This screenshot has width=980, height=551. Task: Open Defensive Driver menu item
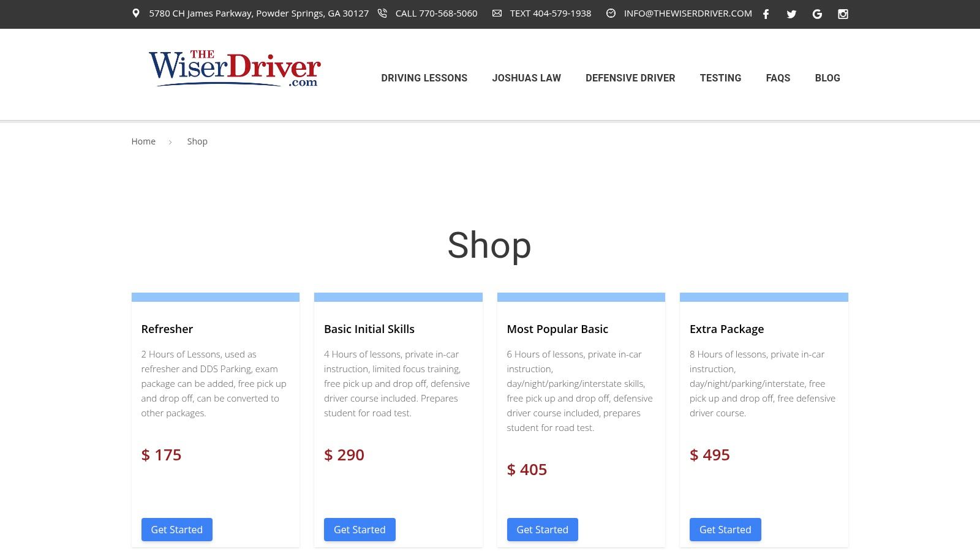pos(630,78)
